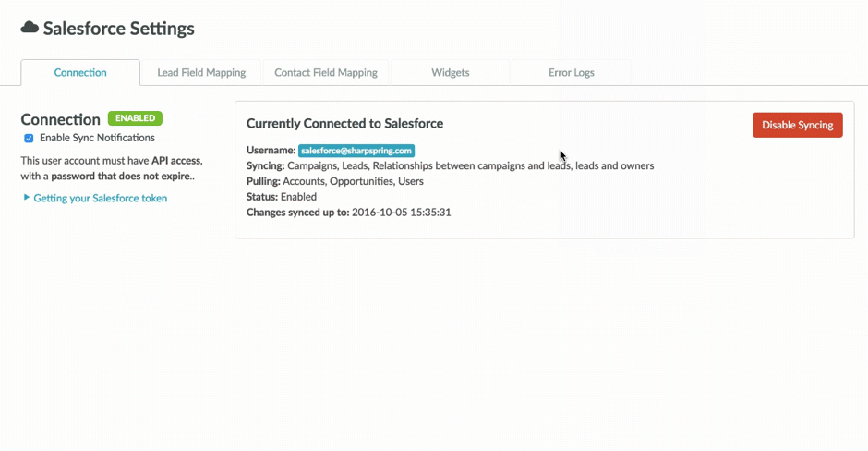
Task: Expand the Salesforce token disclosure triangle
Action: coord(27,198)
